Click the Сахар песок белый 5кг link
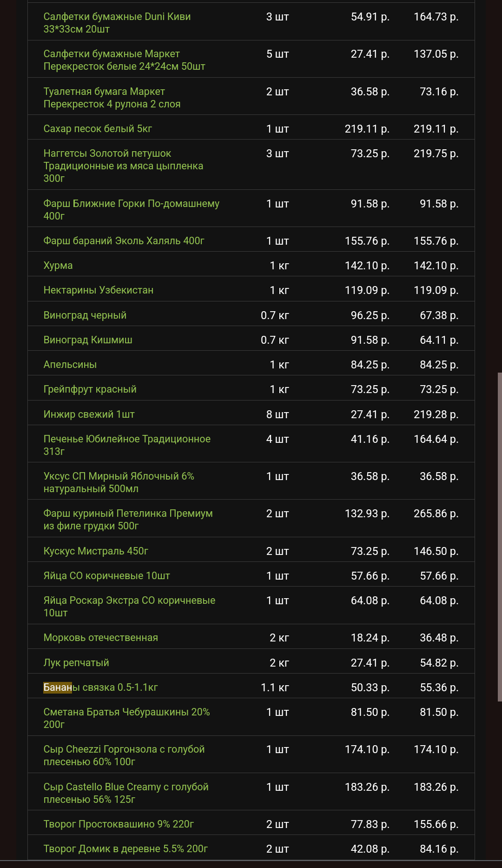Image resolution: width=502 pixels, height=868 pixels. 98,129
